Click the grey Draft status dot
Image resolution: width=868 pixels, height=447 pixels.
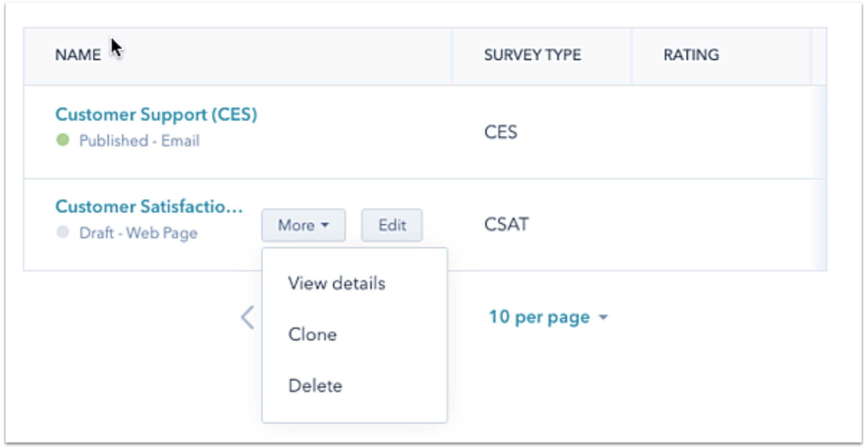coord(63,232)
